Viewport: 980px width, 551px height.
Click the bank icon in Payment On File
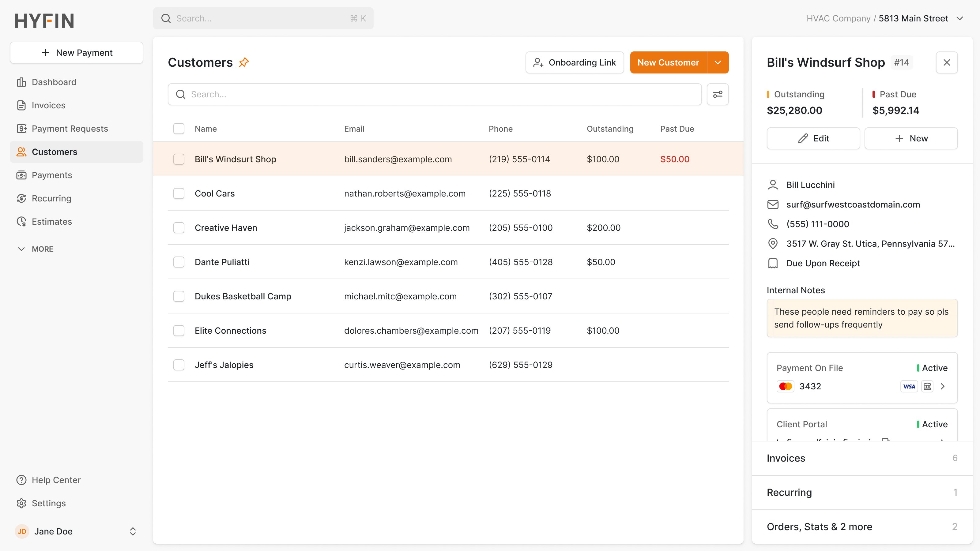pos(928,386)
